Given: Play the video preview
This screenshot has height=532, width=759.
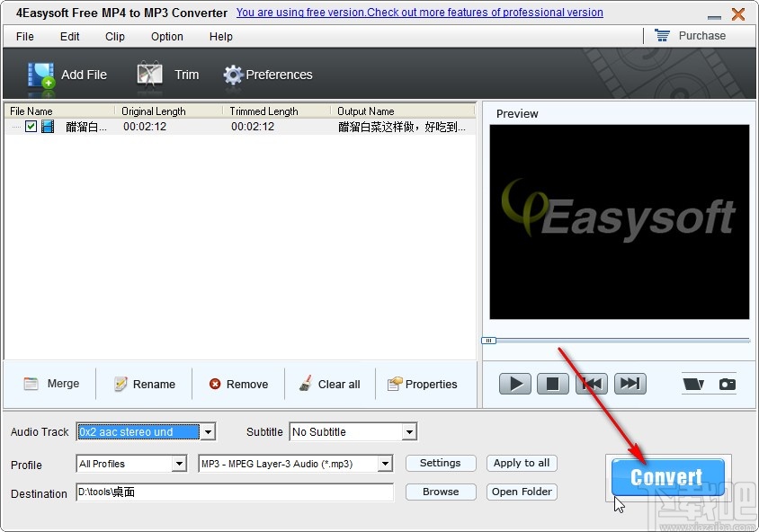Looking at the screenshot, I should 514,383.
